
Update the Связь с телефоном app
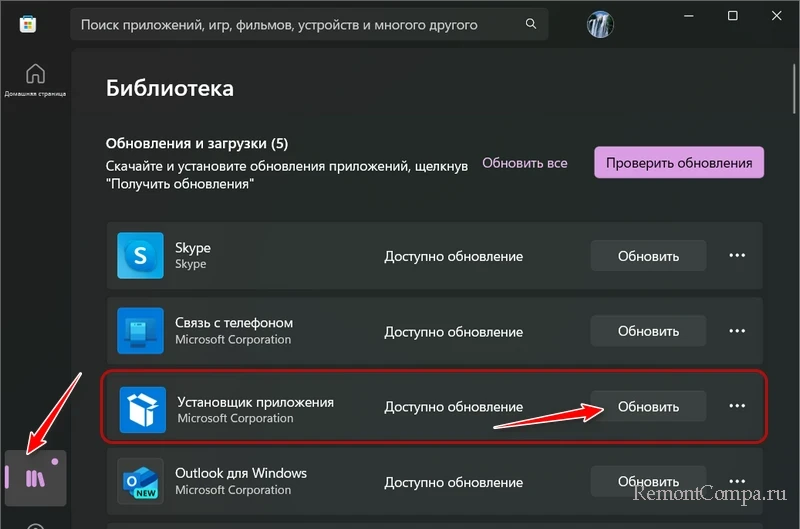click(648, 331)
